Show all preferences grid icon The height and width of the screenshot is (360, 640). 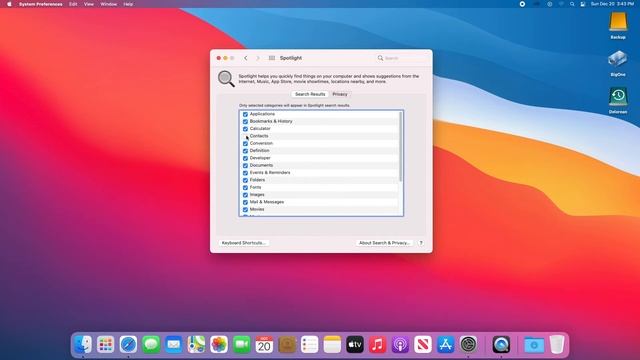[x=272, y=58]
